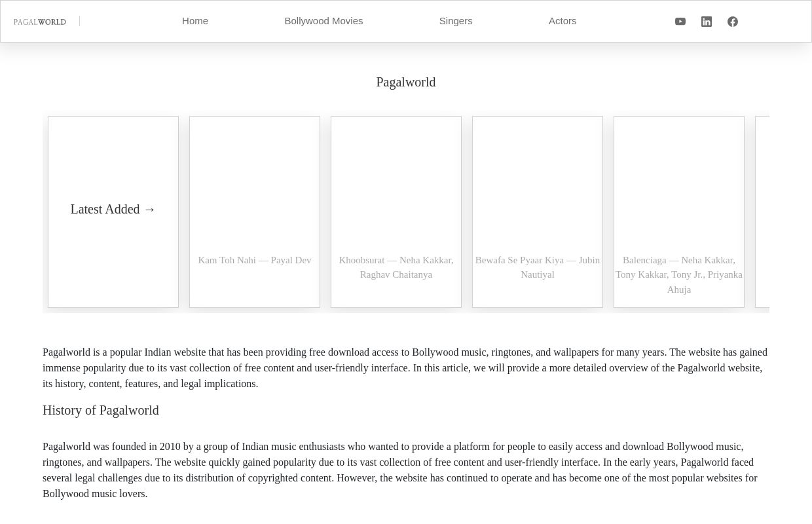Open the Bollywood Movies menu

[x=323, y=21]
